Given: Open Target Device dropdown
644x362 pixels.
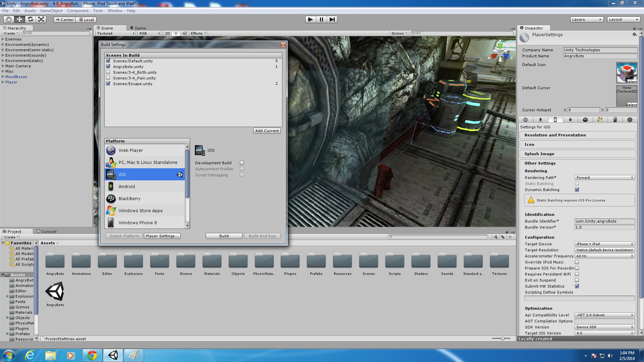Looking at the screenshot, I should (604, 244).
